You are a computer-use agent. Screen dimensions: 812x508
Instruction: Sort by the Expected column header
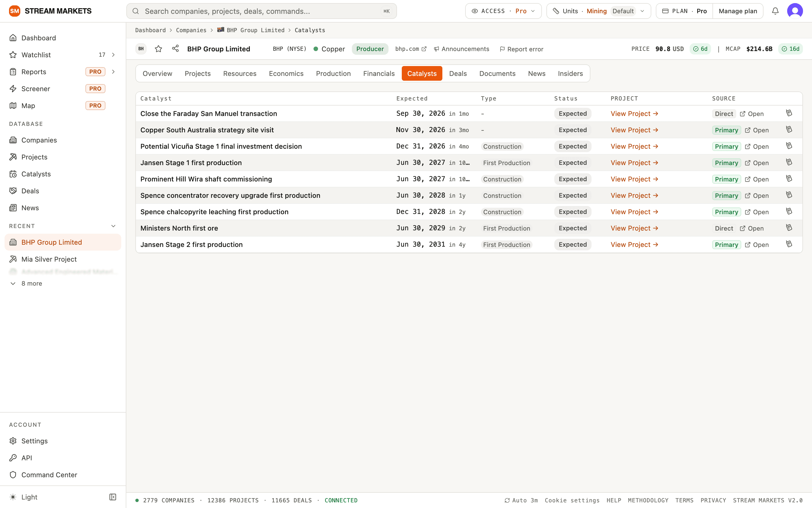[412, 98]
